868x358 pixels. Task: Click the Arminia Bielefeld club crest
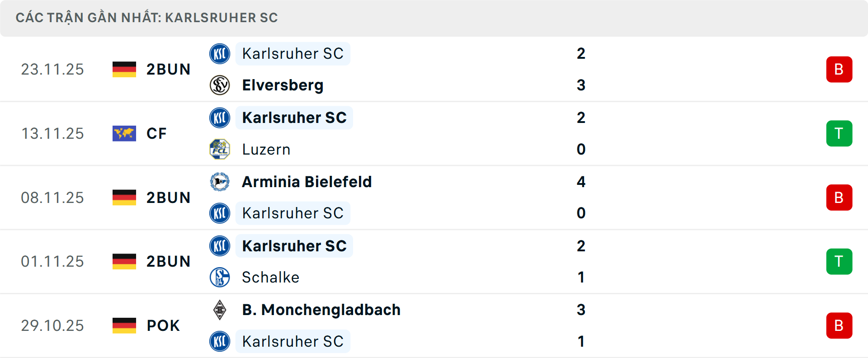220,182
